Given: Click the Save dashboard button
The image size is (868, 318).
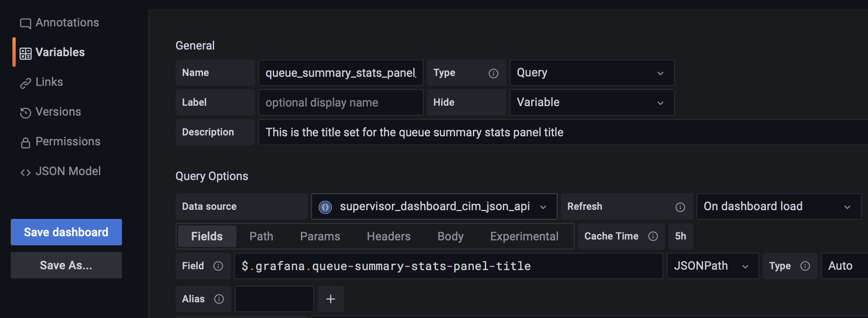Looking at the screenshot, I should pos(66,232).
